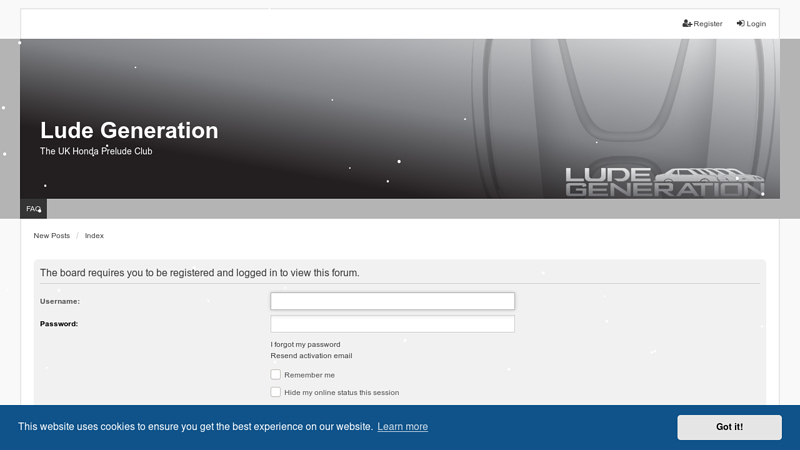Click the Lude Generation logo image

pyautogui.click(x=664, y=181)
